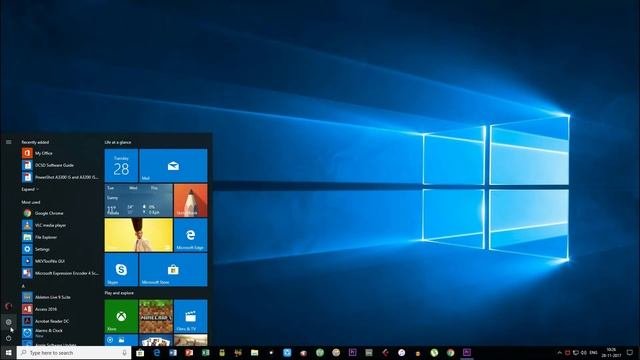The image size is (640, 360).
Task: Open Microsoft Expression Encoder 4 entry
Action: (x=60, y=273)
